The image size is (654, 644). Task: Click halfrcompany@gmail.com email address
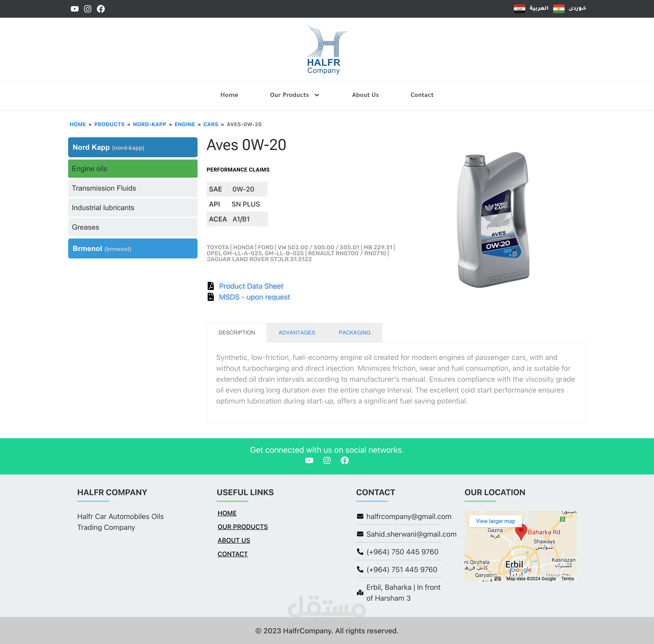coord(409,516)
